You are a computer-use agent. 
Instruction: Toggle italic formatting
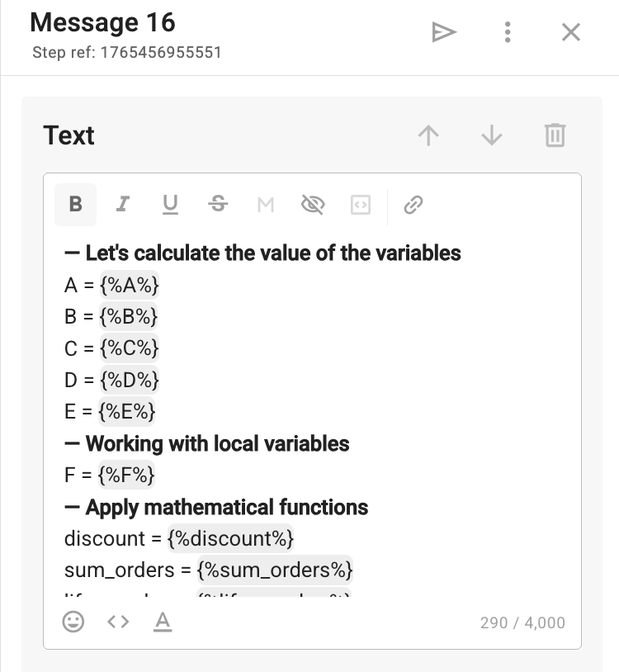click(x=123, y=205)
